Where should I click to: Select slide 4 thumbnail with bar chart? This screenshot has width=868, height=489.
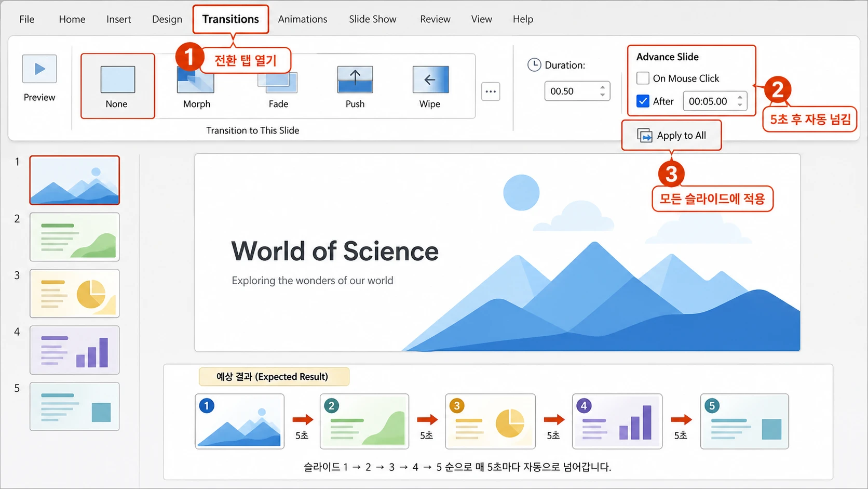point(75,350)
